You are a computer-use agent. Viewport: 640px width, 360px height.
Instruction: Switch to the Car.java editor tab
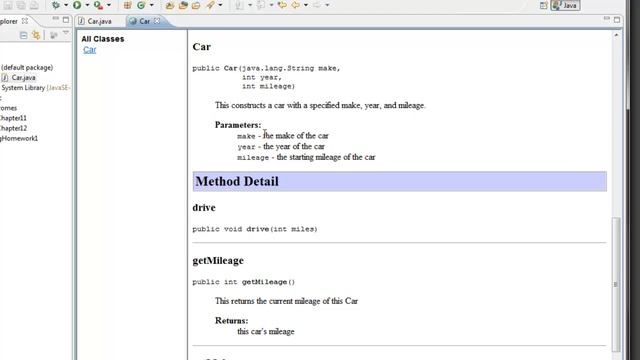coord(95,21)
